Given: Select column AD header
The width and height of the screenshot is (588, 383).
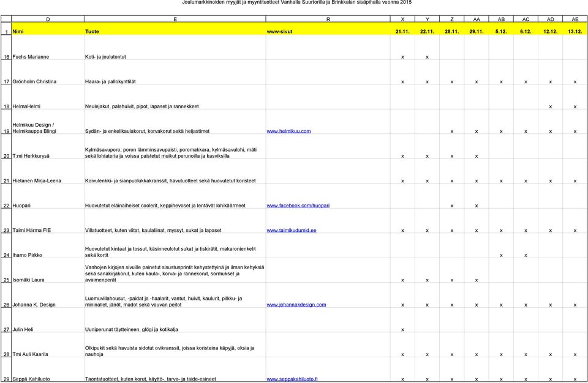Looking at the screenshot, I should click(x=551, y=19).
